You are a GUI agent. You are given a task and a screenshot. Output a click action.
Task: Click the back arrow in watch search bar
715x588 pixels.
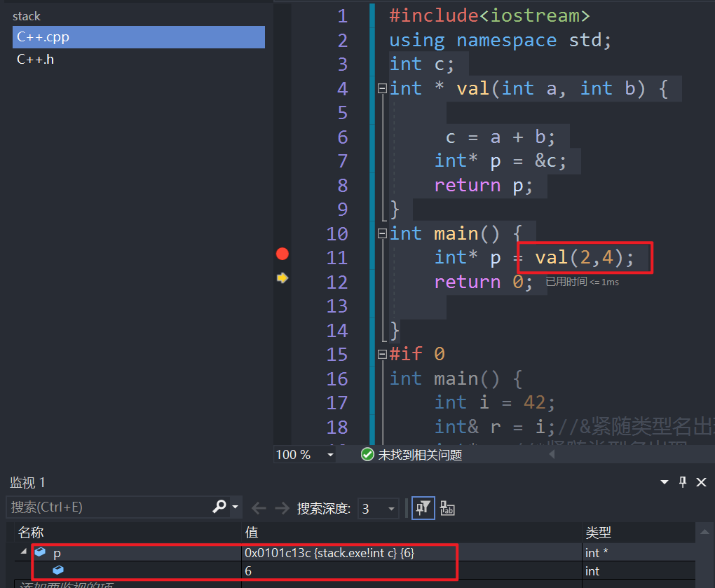259,508
